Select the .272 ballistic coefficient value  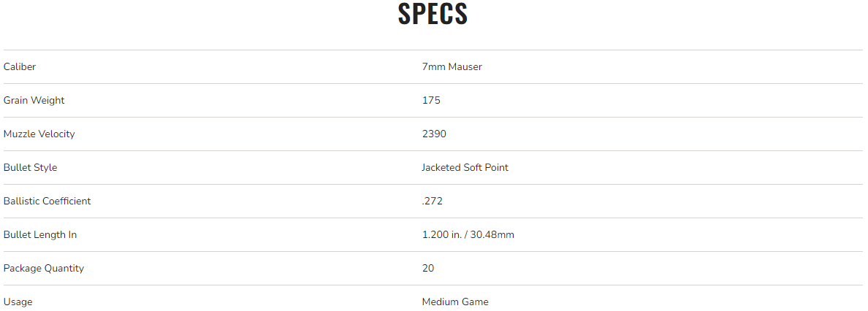432,201
